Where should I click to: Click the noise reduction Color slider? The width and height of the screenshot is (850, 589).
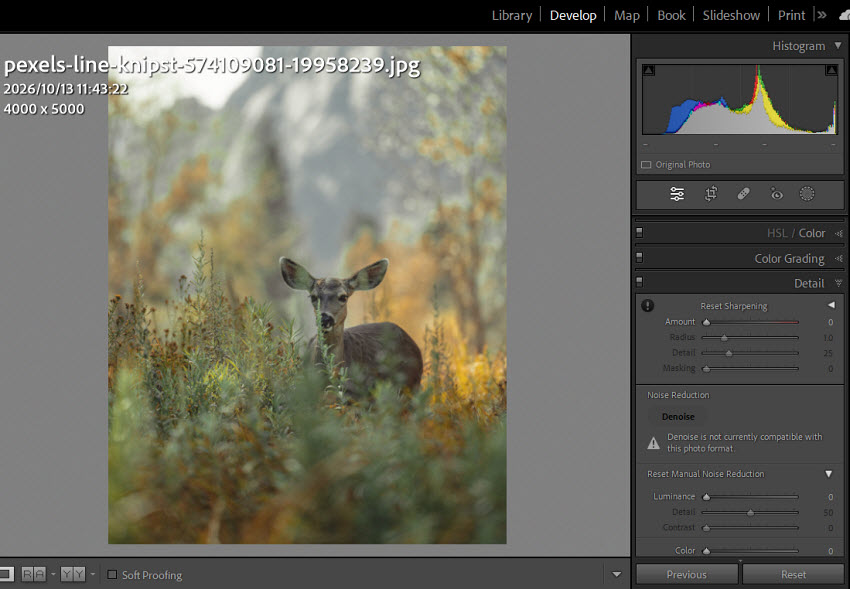[750, 551]
